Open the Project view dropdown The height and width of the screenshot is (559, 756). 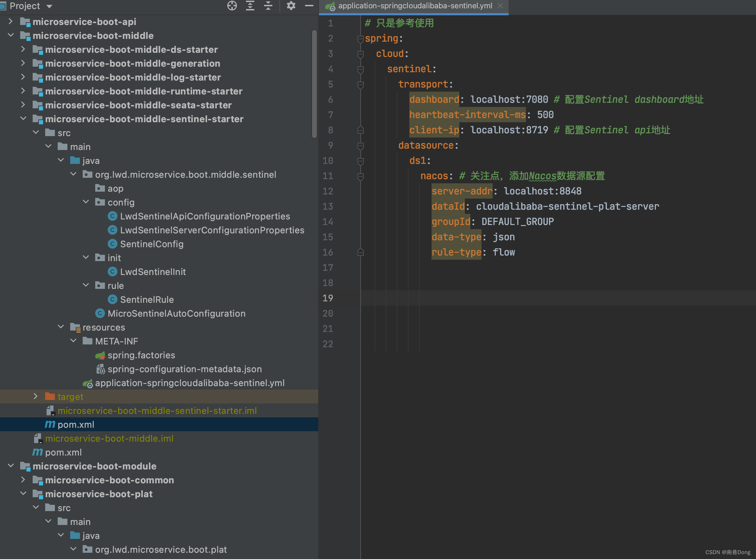(49, 6)
